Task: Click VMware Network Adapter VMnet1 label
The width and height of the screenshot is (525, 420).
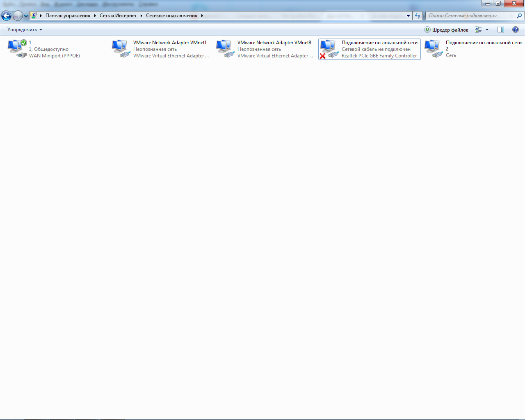Action: click(170, 43)
